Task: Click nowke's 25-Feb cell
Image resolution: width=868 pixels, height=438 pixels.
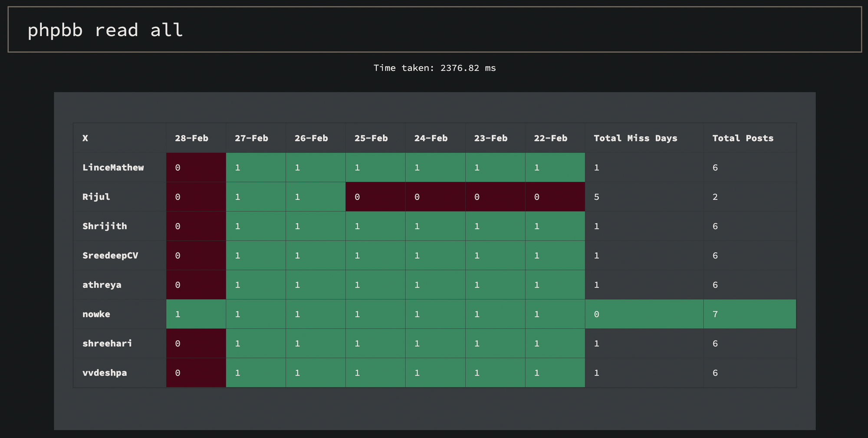Action: (376, 314)
